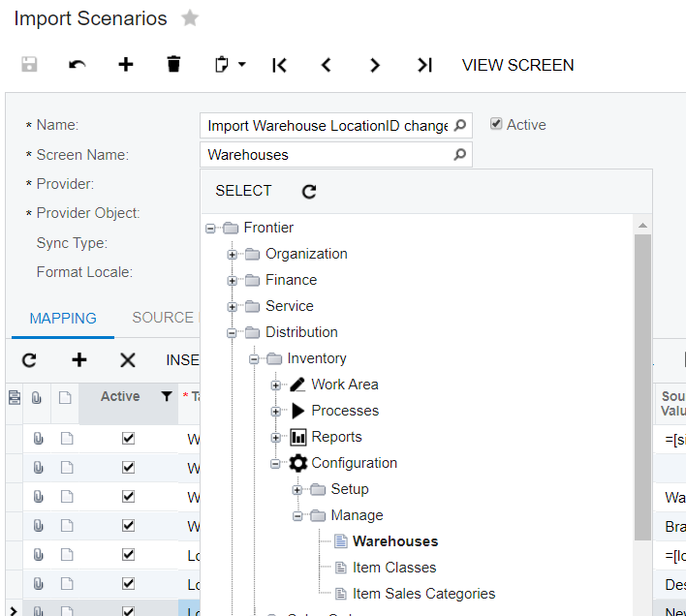The width and height of the screenshot is (686, 616).
Task: Collapse the Configuration node
Action: tap(276, 464)
